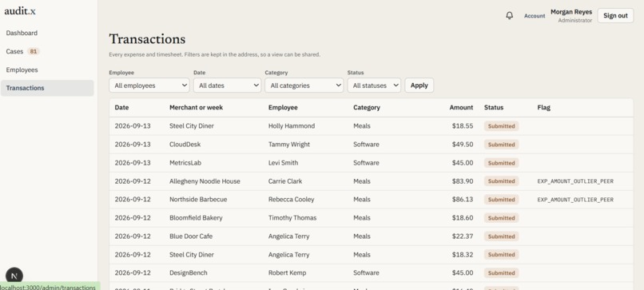This screenshot has width=644, height=290.
Task: Click the Morgan Reyes user name
Action: (x=571, y=12)
